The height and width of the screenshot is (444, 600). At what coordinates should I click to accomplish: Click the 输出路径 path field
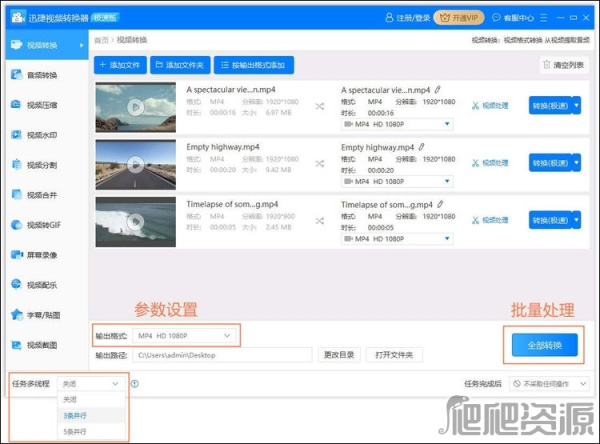(222, 355)
